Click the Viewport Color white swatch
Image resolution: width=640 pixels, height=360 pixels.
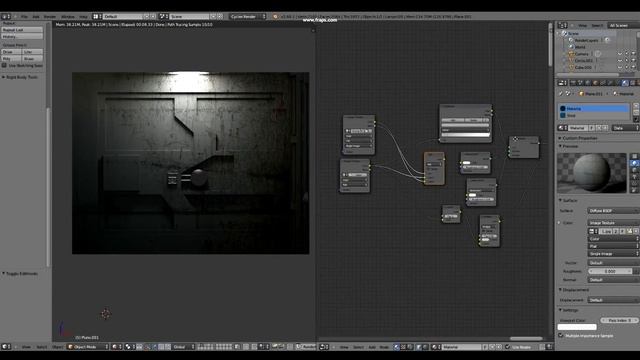click(x=577, y=327)
